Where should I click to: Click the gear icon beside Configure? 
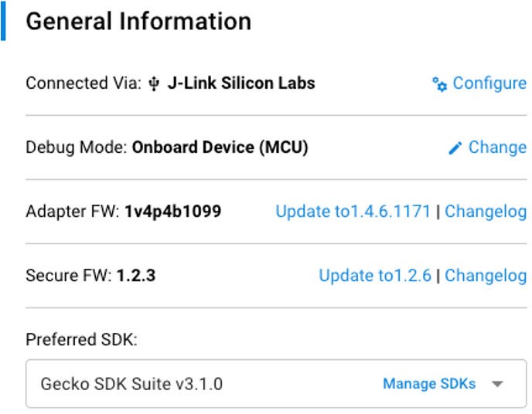[x=439, y=84]
